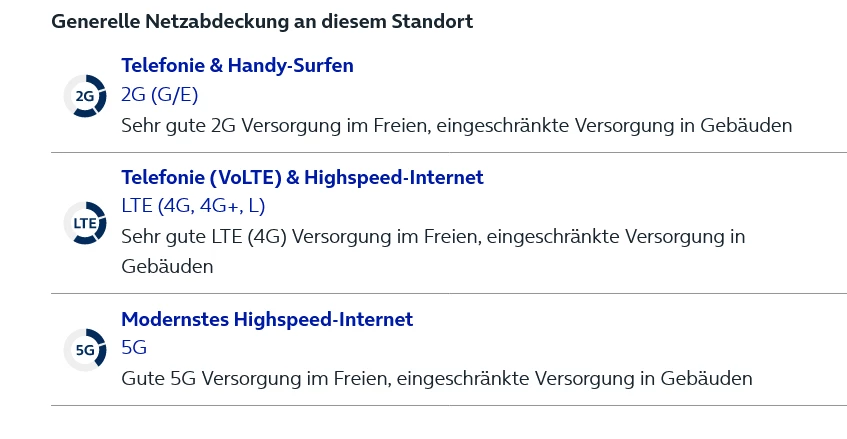847x439 pixels.
Task: Open the Telefonie & Handy-Surfen heading
Action: 237,65
